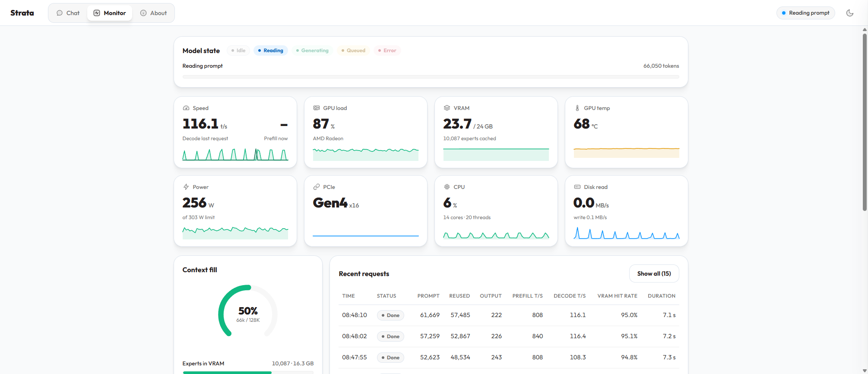Click the 66,050 tokens label
868x374 pixels.
[x=661, y=66]
